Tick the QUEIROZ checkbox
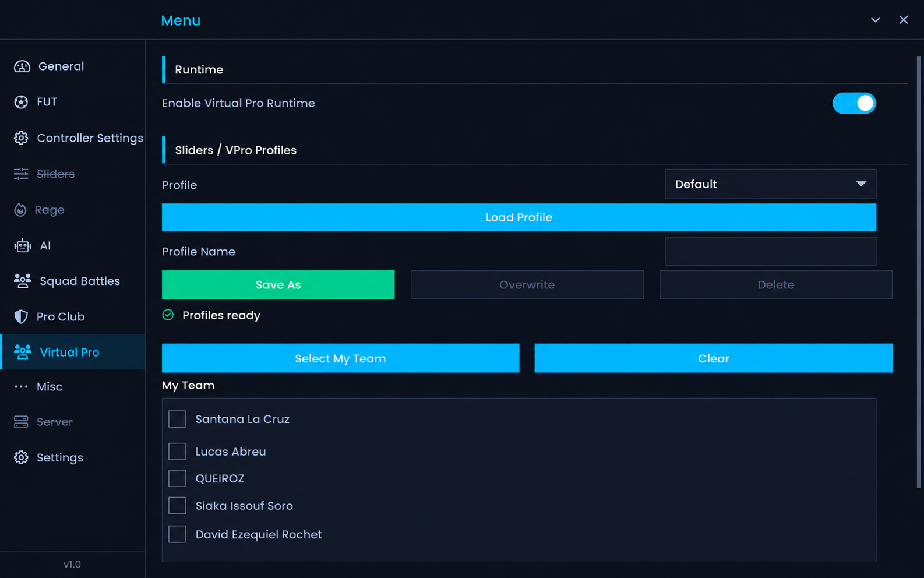This screenshot has height=578, width=924. coord(177,478)
